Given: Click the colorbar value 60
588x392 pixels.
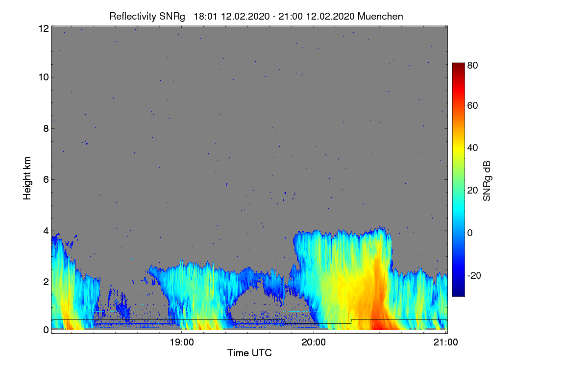Looking at the screenshot, I should tap(473, 105).
